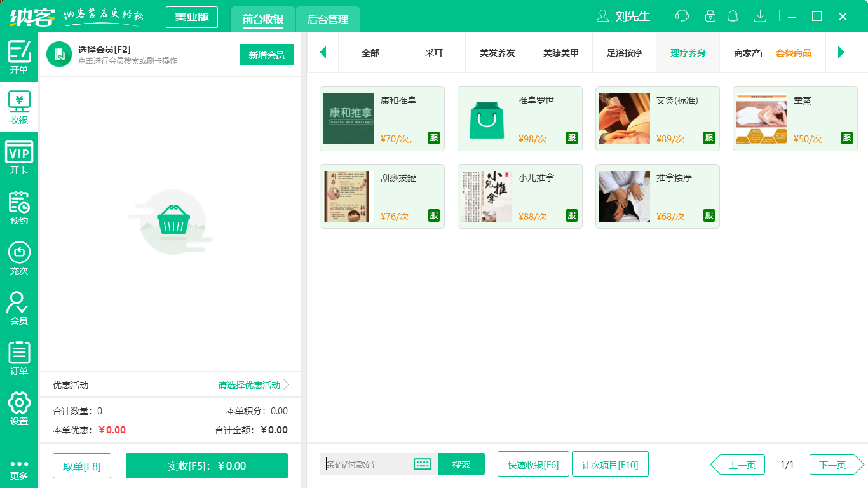The height and width of the screenshot is (488, 868).
Task: Open the 设置 settings gear icon
Action: point(19,409)
